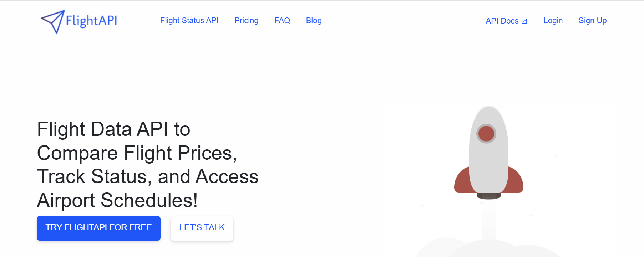Choose the Sign Up link
This screenshot has height=257, width=644.
[x=593, y=21]
